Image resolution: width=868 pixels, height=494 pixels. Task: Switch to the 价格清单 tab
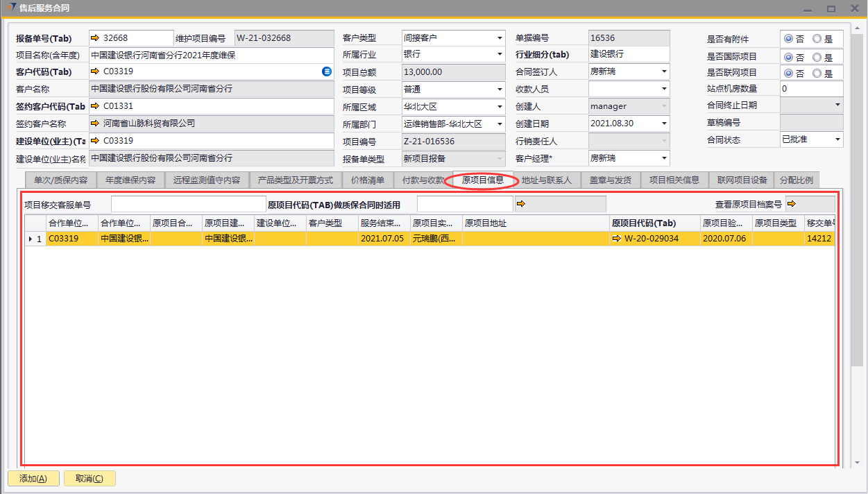pos(367,180)
